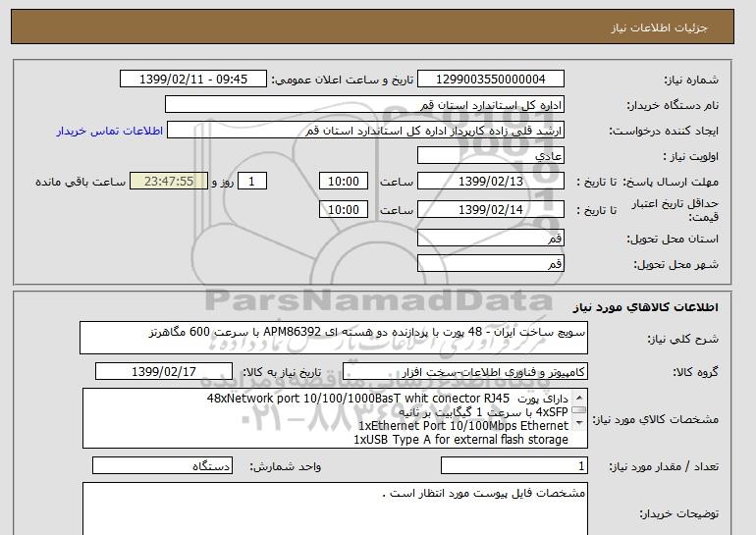Click general need description text box
Viewport: 756px width, 535px height.
click(x=334, y=338)
